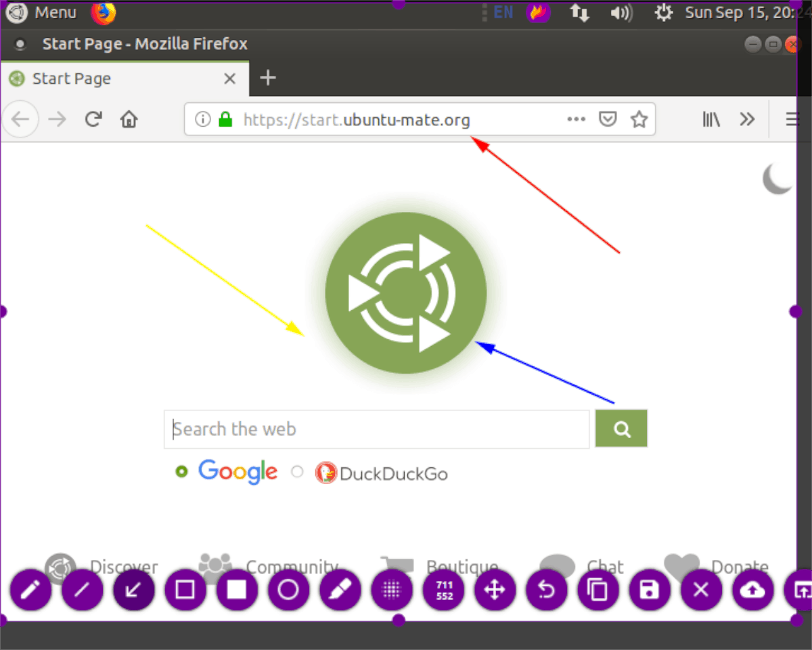Open the page actions ellipsis menu
The image size is (812, 650).
(576, 118)
